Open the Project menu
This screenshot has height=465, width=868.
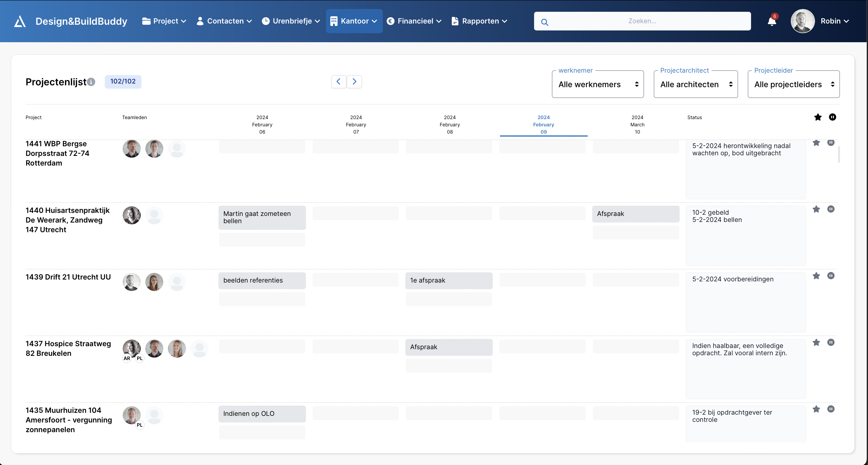(164, 21)
